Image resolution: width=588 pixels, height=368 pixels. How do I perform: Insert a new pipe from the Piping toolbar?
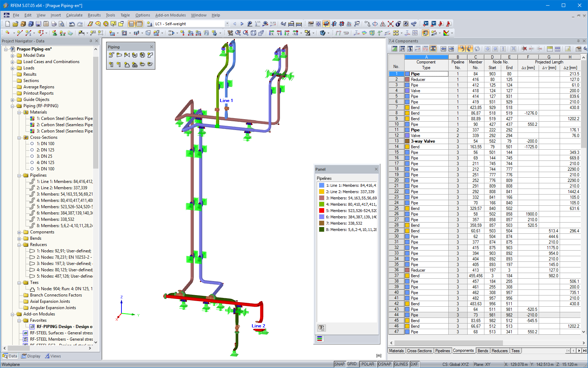point(111,55)
